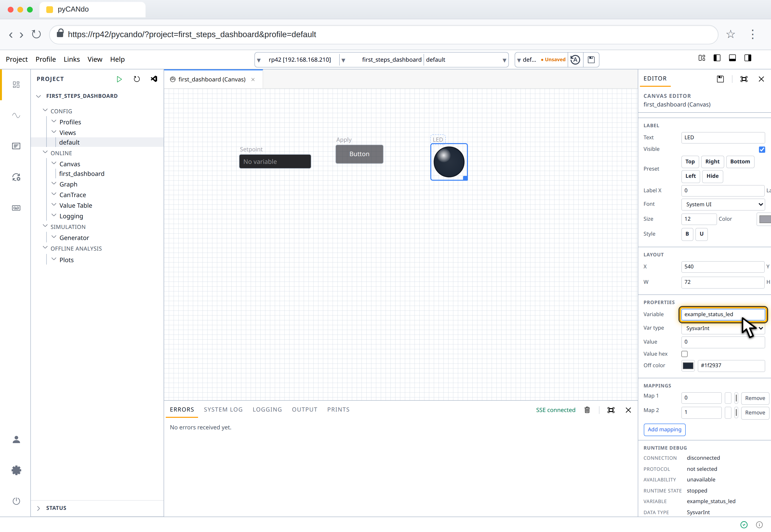This screenshot has height=532, width=771.
Task: Open the project in VS Code icon
Action: [154, 79]
